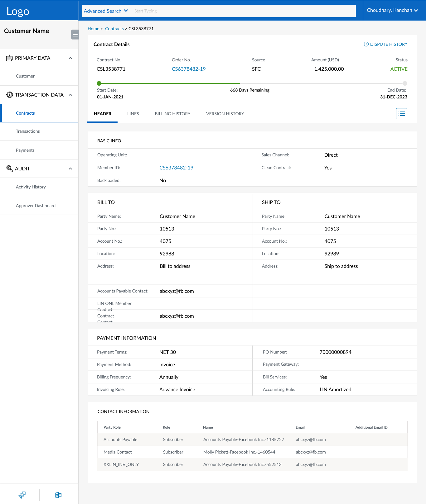The height and width of the screenshot is (504, 426).
Task: Click Accounts Payable-Facebook Inc.-552513 name
Action: coord(242,464)
